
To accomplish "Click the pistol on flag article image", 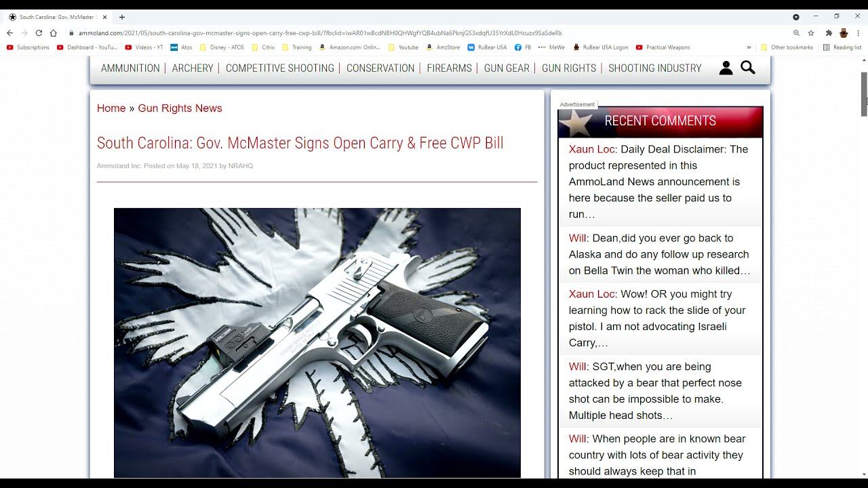I will click(x=317, y=343).
